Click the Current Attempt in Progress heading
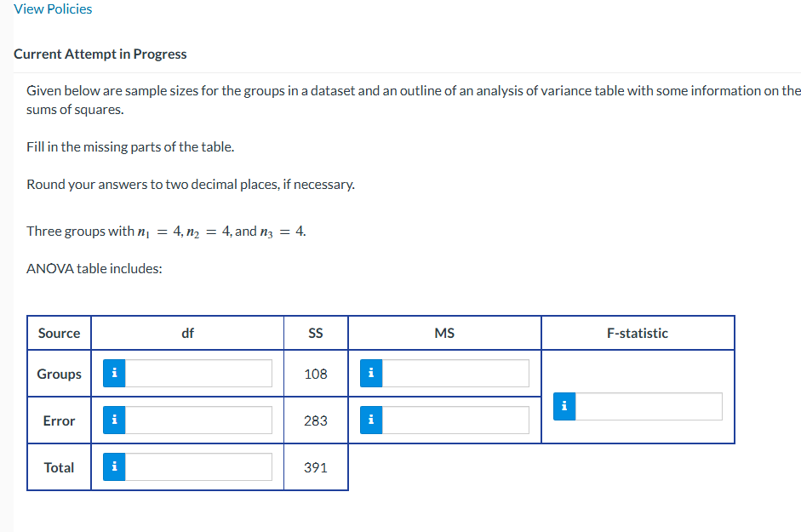The image size is (801, 532). pos(100,54)
